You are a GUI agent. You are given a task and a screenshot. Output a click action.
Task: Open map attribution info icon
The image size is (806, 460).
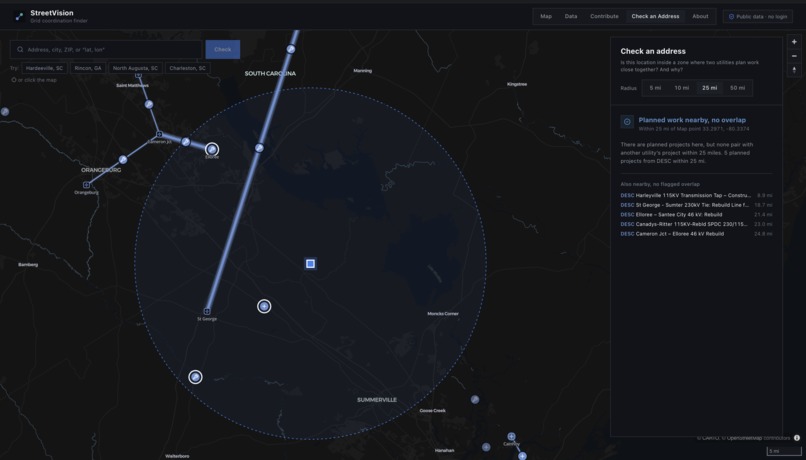[x=797, y=438]
